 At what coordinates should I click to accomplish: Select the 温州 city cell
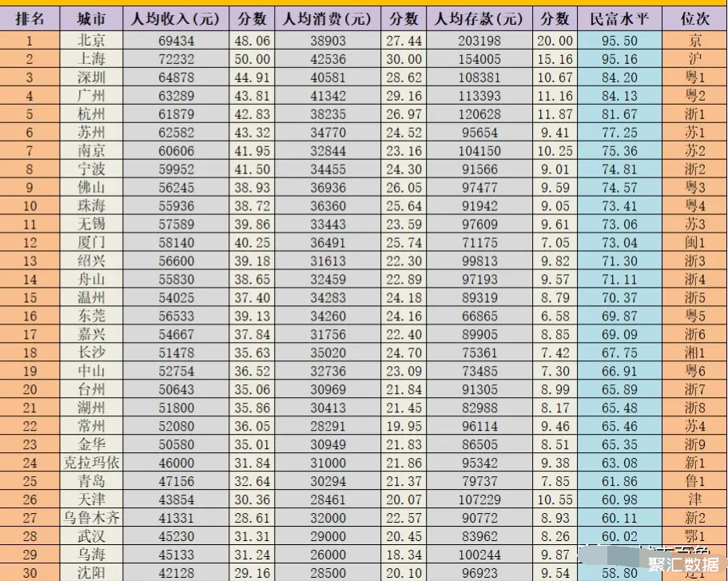pyautogui.click(x=91, y=298)
